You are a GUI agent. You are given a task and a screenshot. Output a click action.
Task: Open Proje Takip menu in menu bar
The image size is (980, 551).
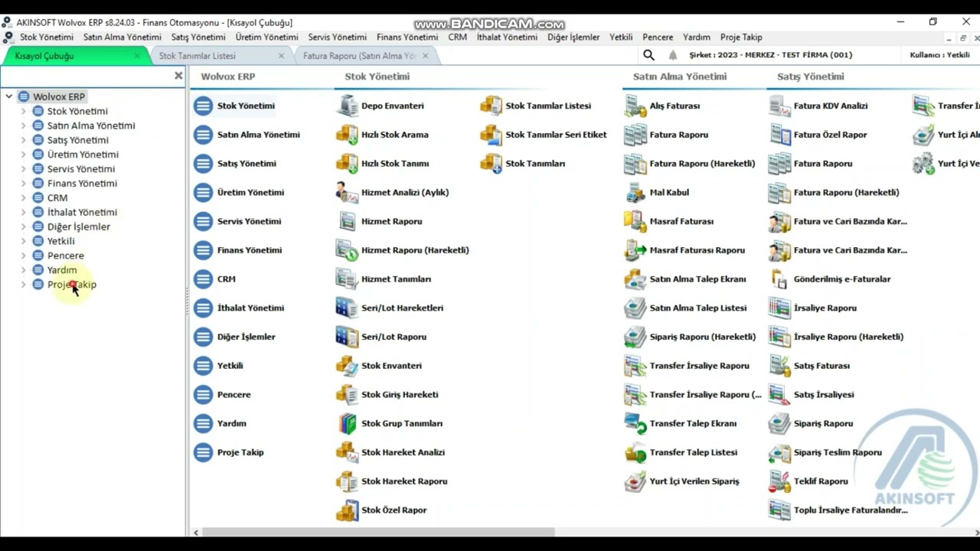tap(741, 37)
